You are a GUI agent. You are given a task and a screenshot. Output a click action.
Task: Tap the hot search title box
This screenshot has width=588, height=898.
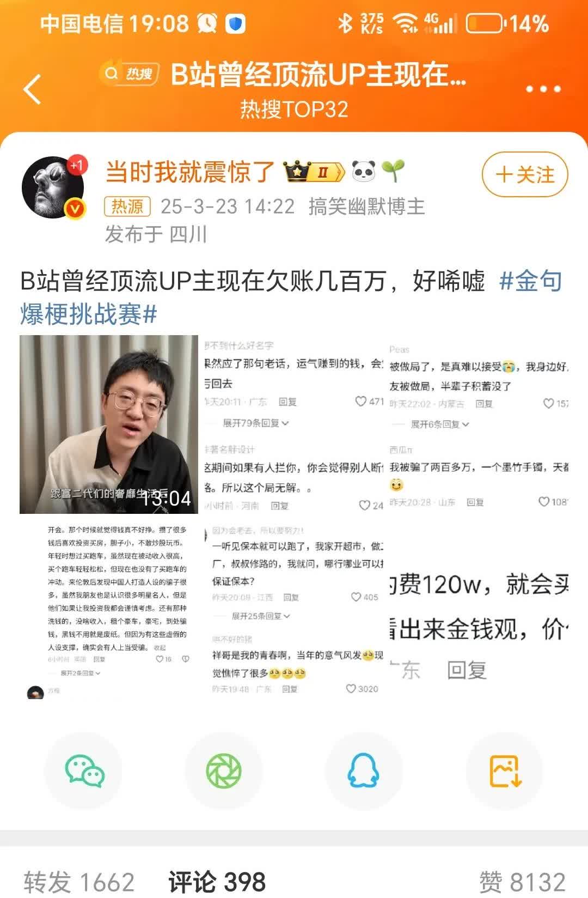(283, 75)
